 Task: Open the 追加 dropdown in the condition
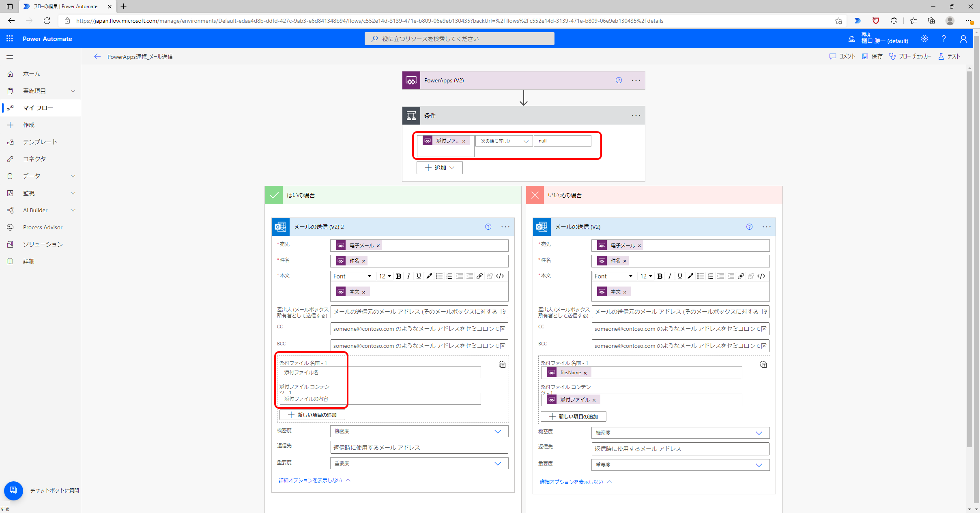point(440,168)
